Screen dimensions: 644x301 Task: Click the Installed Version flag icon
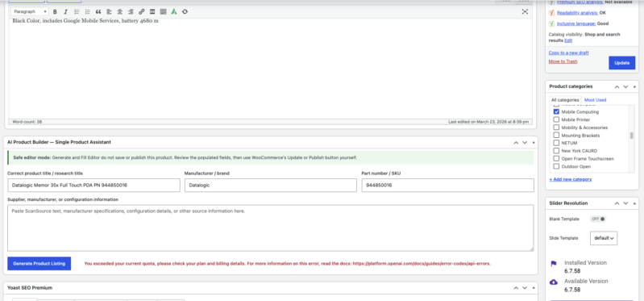coord(554,264)
